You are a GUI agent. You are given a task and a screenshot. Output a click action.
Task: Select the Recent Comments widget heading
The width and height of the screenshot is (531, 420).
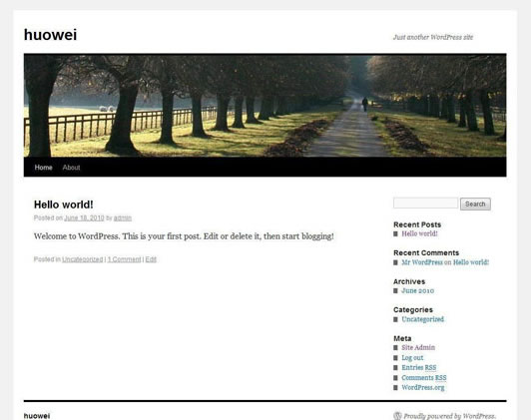click(x=426, y=252)
